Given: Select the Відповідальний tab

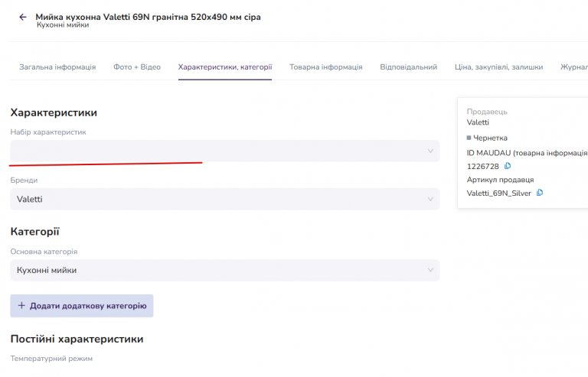Looking at the screenshot, I should (408, 67).
